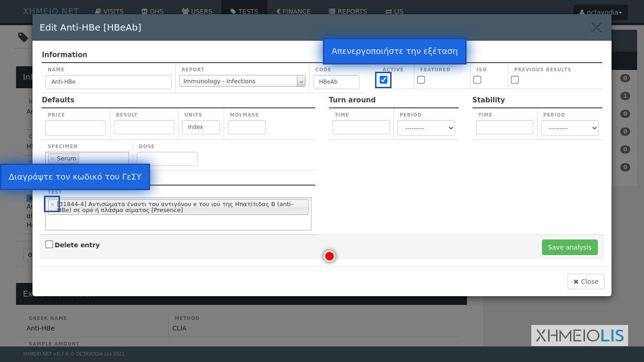Open the Reports navigation item
Image resolution: width=644 pixels, height=362 pixels.
pos(348,11)
